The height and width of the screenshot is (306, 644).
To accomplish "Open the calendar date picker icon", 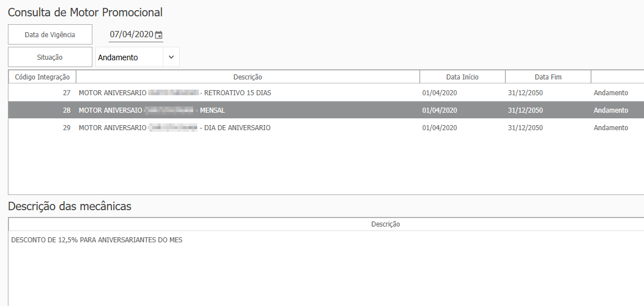I will click(x=159, y=35).
